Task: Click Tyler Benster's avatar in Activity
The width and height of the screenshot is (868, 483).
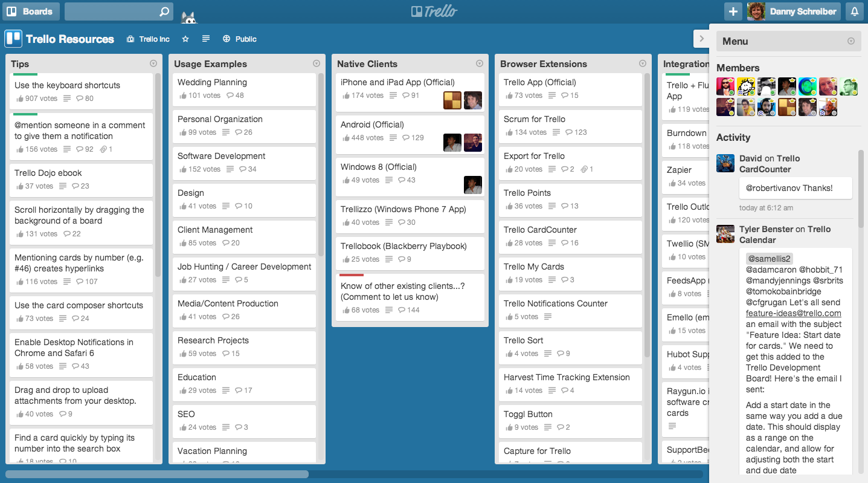Action: pyautogui.click(x=725, y=234)
